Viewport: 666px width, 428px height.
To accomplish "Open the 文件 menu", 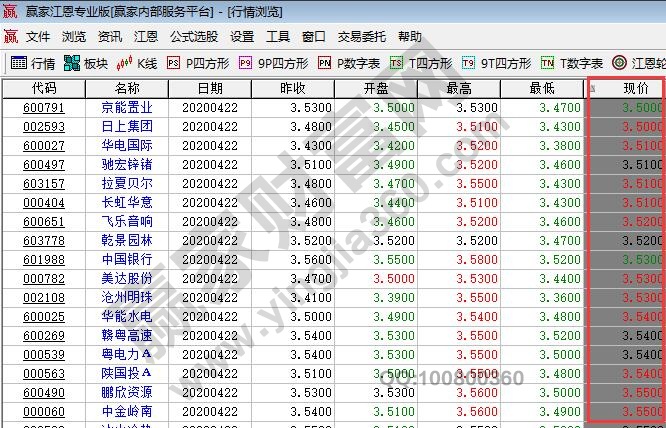I will tap(38, 37).
